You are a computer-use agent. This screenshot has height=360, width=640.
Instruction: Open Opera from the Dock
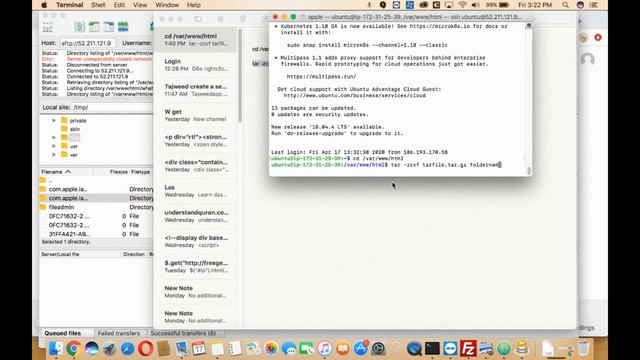pos(145,348)
